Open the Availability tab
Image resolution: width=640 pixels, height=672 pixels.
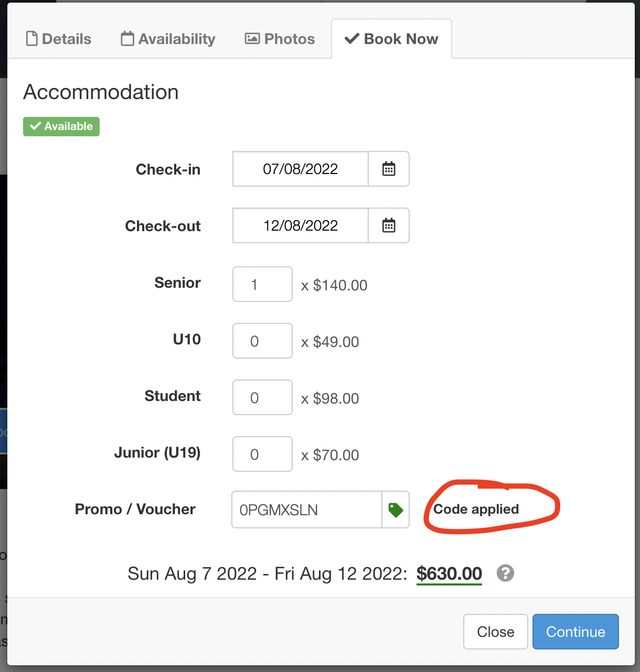[x=168, y=39]
